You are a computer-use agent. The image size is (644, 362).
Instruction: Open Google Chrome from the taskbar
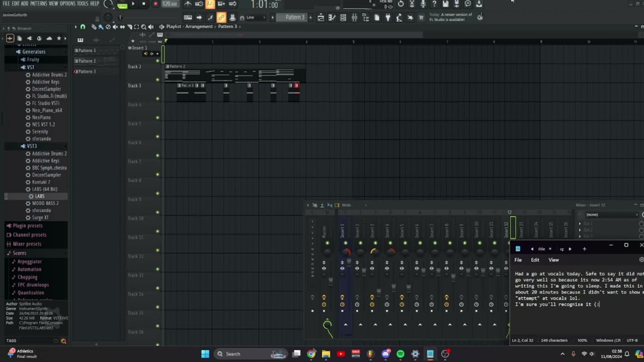[x=311, y=354]
